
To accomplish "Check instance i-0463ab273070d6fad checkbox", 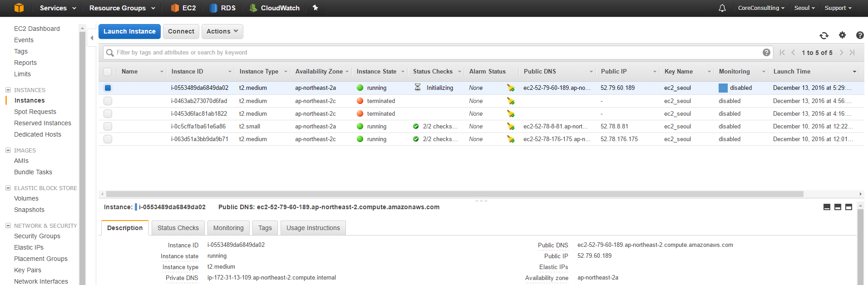I will (x=108, y=101).
